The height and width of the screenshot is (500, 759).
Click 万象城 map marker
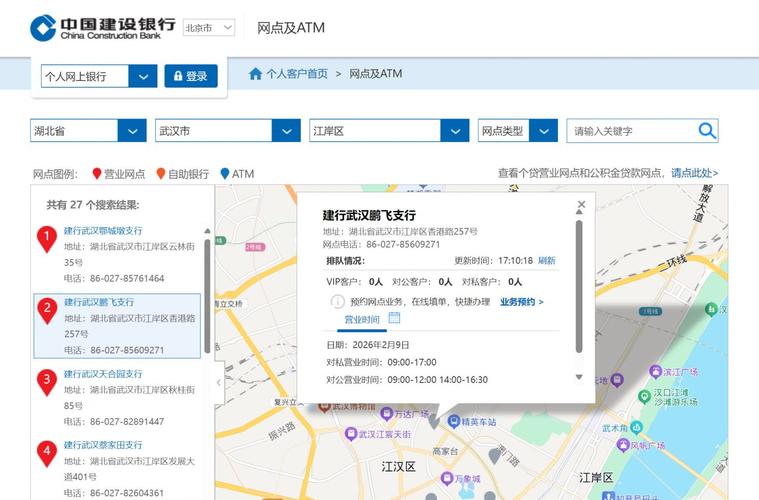tap(447, 479)
